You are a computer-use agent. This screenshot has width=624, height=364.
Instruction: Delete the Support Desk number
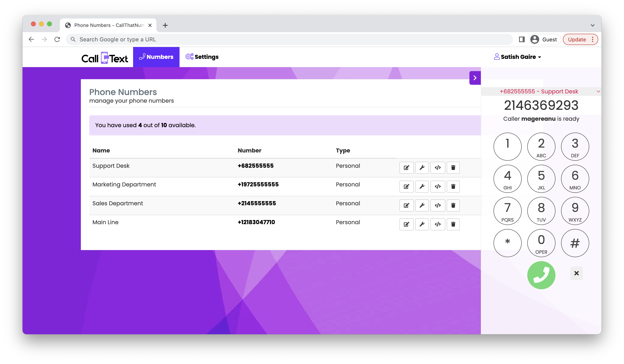(x=453, y=168)
